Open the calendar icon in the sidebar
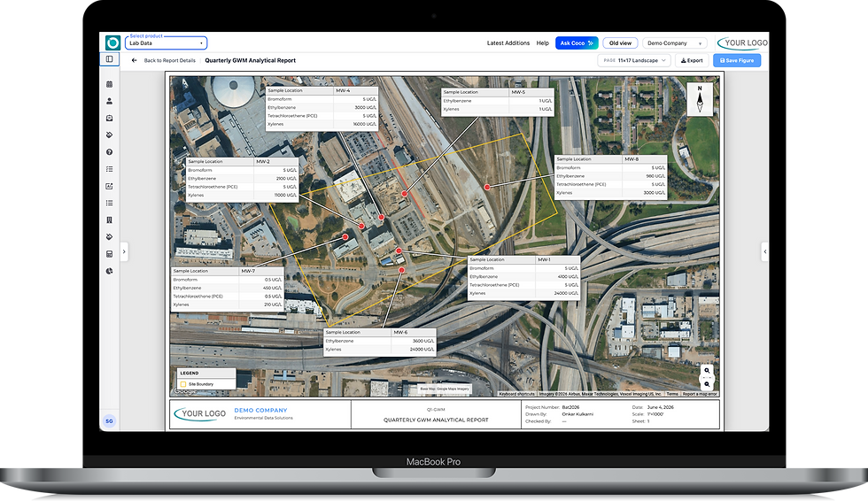 110,84
